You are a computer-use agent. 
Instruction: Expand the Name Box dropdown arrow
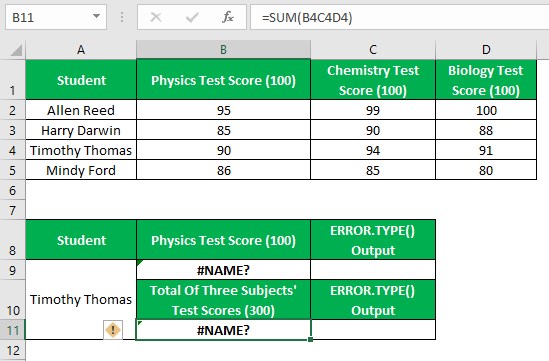tap(96, 16)
